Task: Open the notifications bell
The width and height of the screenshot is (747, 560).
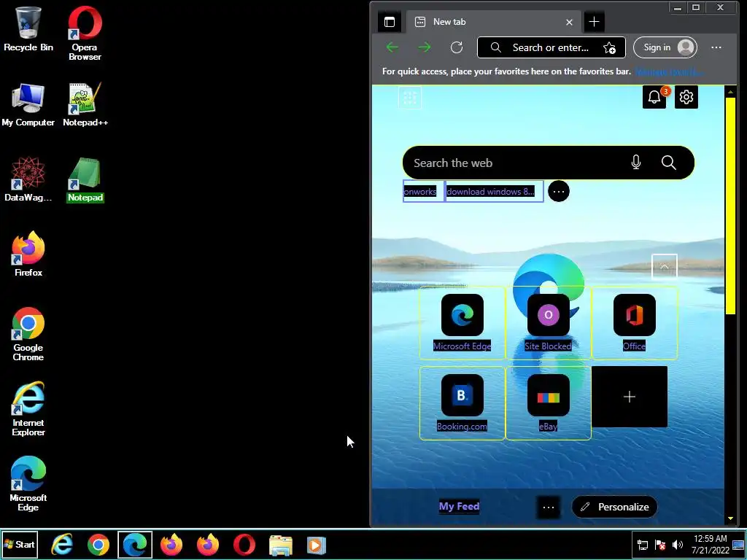Action: pyautogui.click(x=654, y=97)
